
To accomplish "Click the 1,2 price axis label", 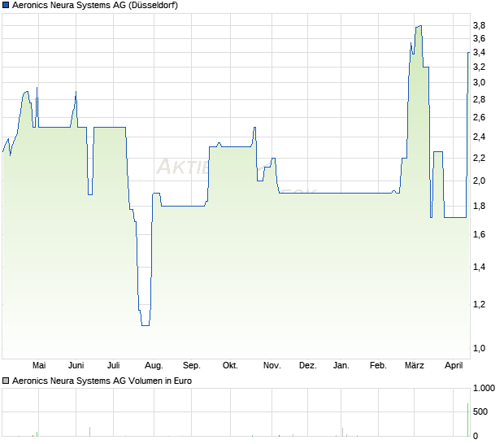I will (x=479, y=304).
